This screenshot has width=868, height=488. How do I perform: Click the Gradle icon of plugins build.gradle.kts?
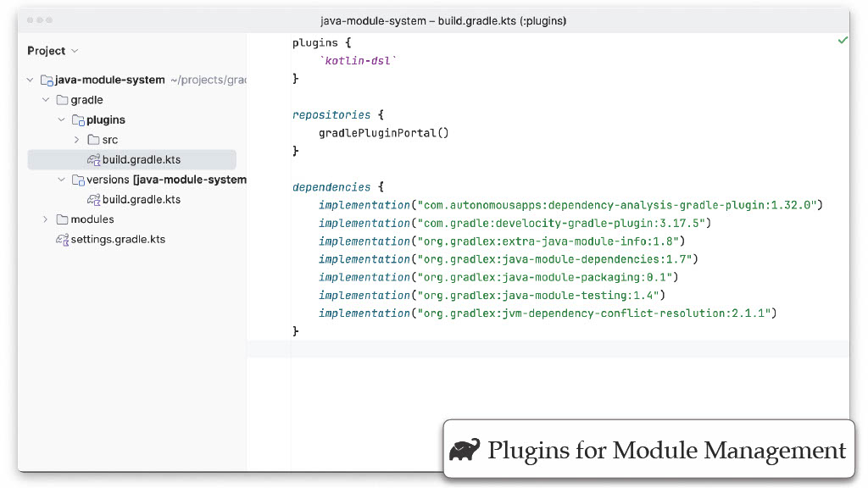tap(93, 160)
